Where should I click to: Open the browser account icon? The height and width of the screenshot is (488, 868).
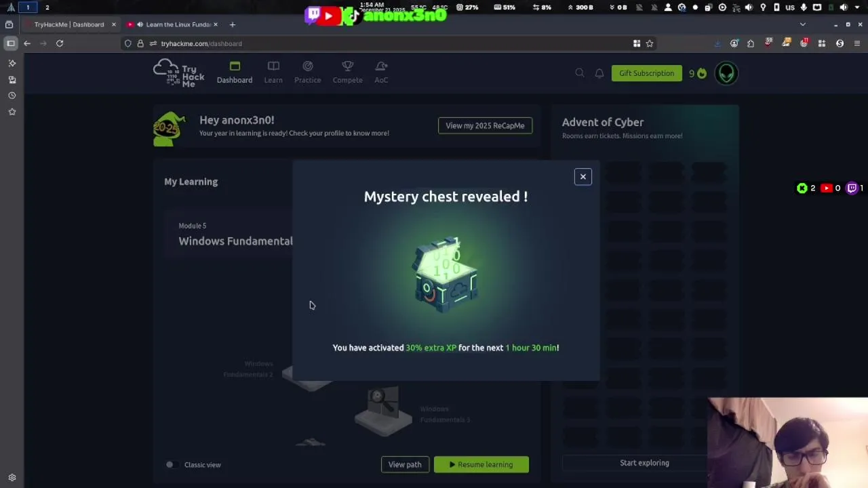[734, 43]
